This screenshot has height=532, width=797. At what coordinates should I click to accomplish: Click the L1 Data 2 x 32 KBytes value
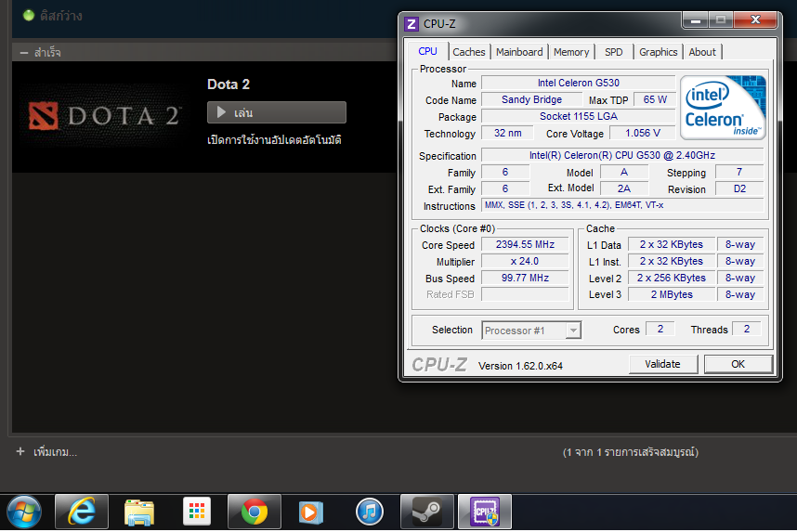click(x=672, y=244)
